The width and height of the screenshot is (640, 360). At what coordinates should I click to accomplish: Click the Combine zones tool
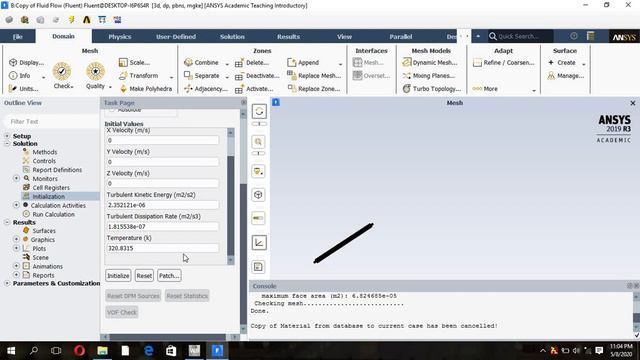click(x=201, y=62)
